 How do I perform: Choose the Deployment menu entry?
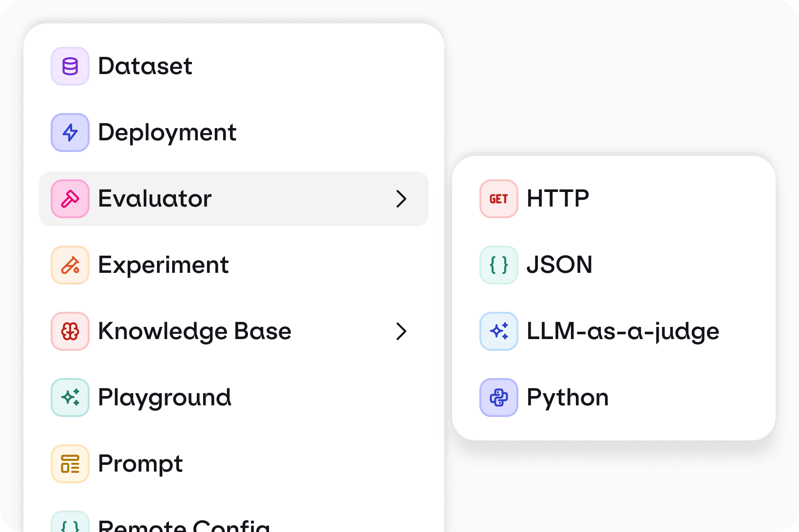point(167,133)
